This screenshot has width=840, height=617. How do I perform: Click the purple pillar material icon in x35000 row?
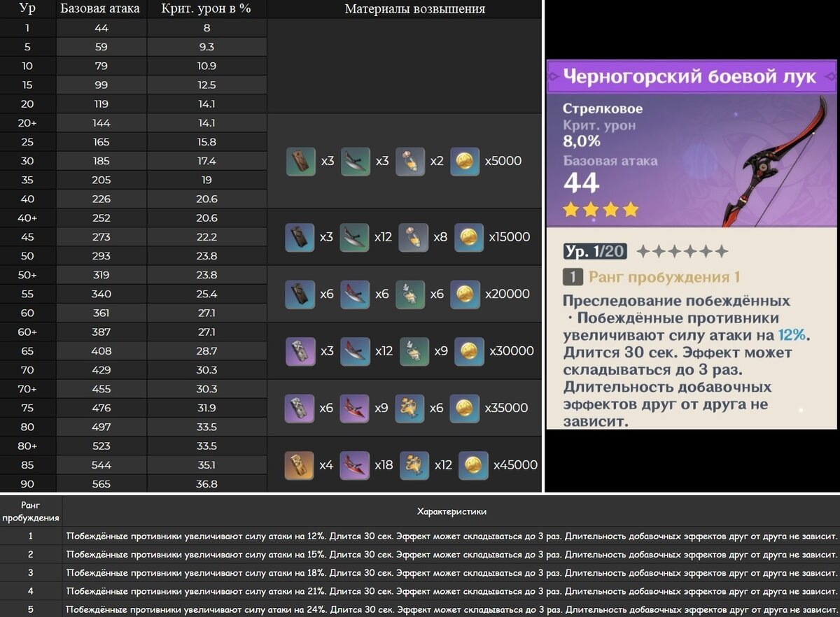click(300, 409)
